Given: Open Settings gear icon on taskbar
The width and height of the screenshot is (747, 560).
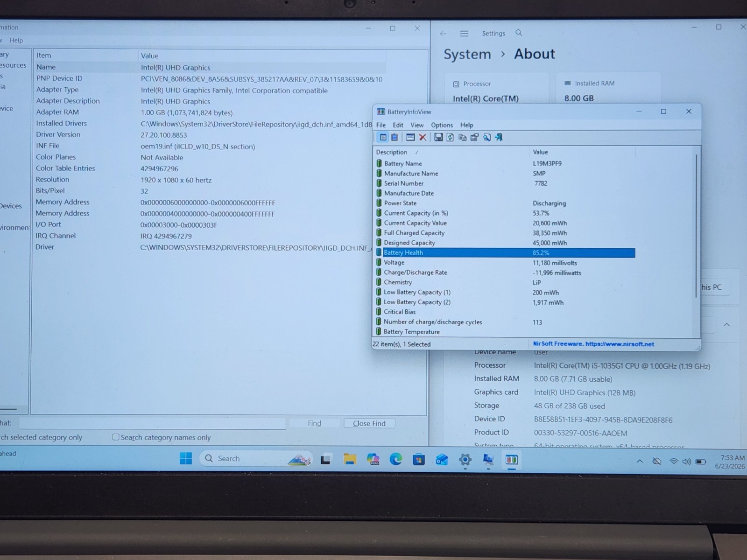Looking at the screenshot, I should point(465,460).
